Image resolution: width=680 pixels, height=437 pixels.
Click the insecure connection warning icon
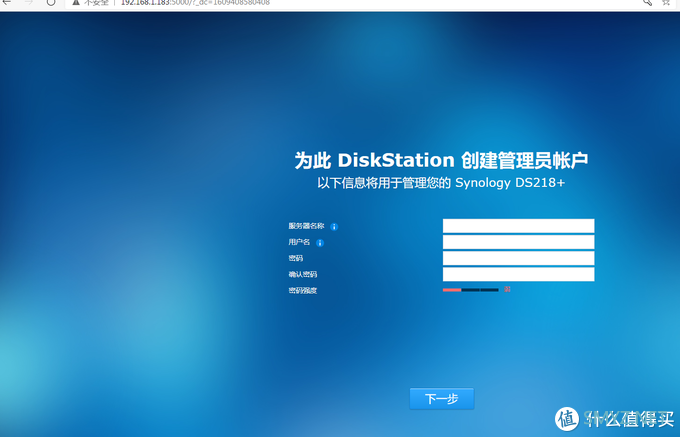(x=76, y=3)
